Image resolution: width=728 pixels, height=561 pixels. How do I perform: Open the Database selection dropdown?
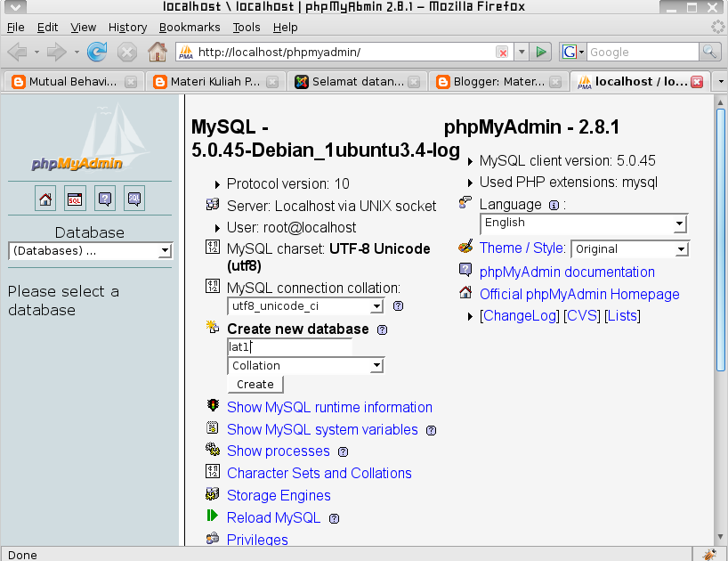pos(91,251)
